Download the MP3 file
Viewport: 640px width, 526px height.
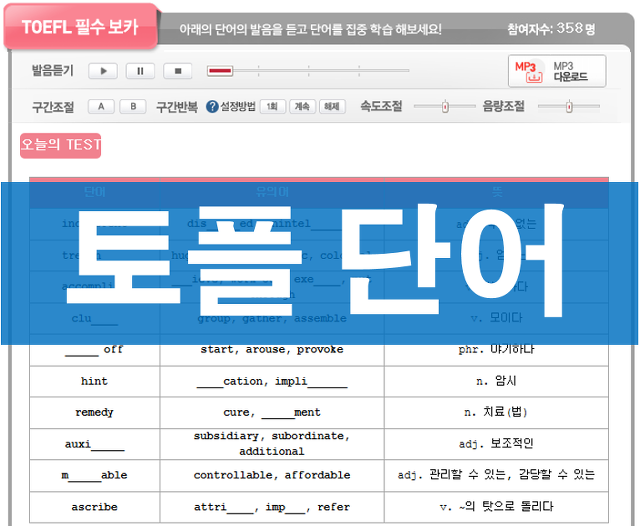click(557, 71)
